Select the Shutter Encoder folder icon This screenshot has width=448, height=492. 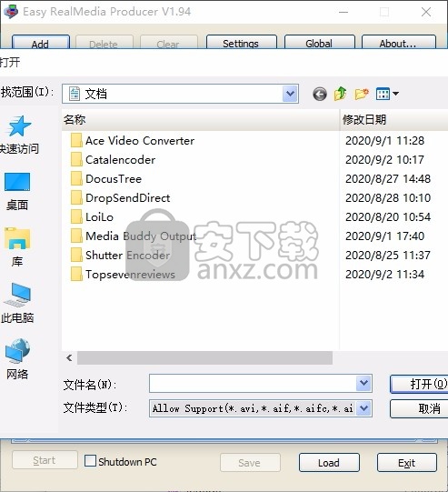tap(76, 256)
